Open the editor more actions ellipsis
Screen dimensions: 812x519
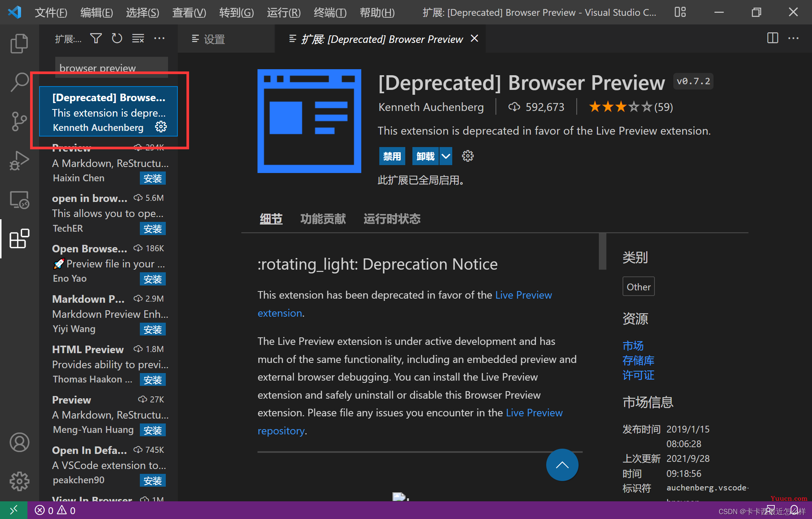[793, 38]
